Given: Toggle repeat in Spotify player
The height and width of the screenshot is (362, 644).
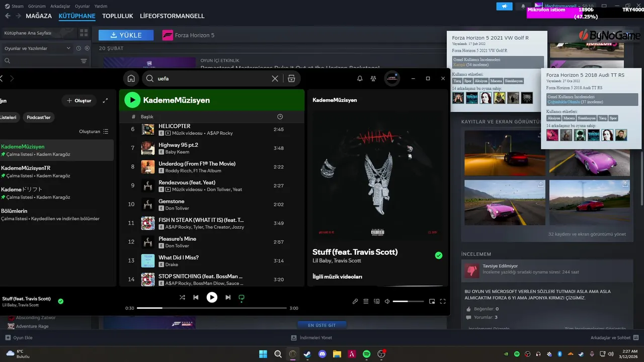Looking at the screenshot, I should [x=242, y=298].
